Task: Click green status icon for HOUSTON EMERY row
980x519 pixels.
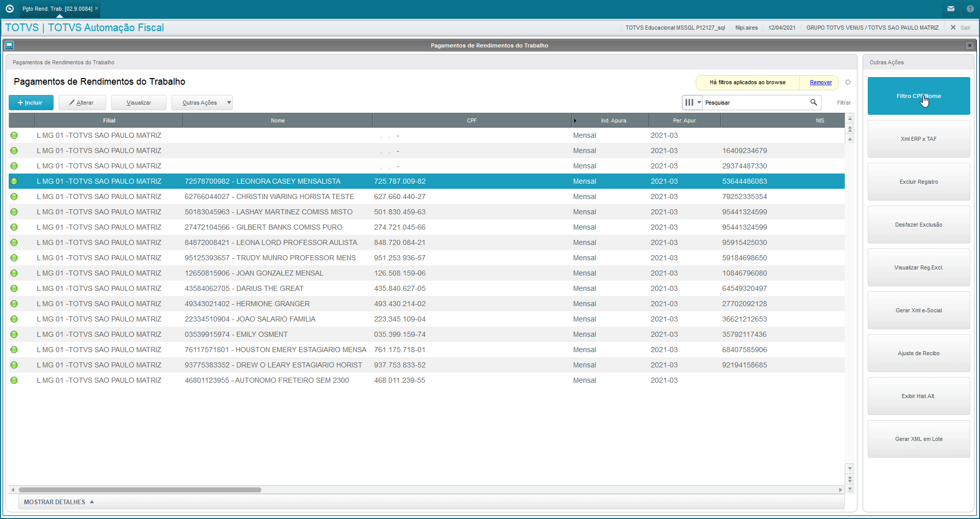Action: (14, 350)
